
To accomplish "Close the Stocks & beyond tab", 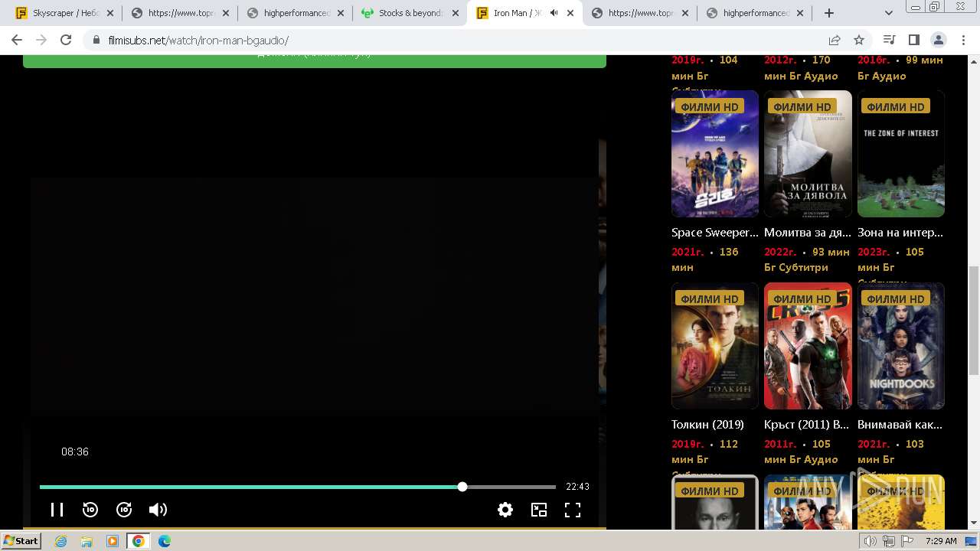I will 455,13.
